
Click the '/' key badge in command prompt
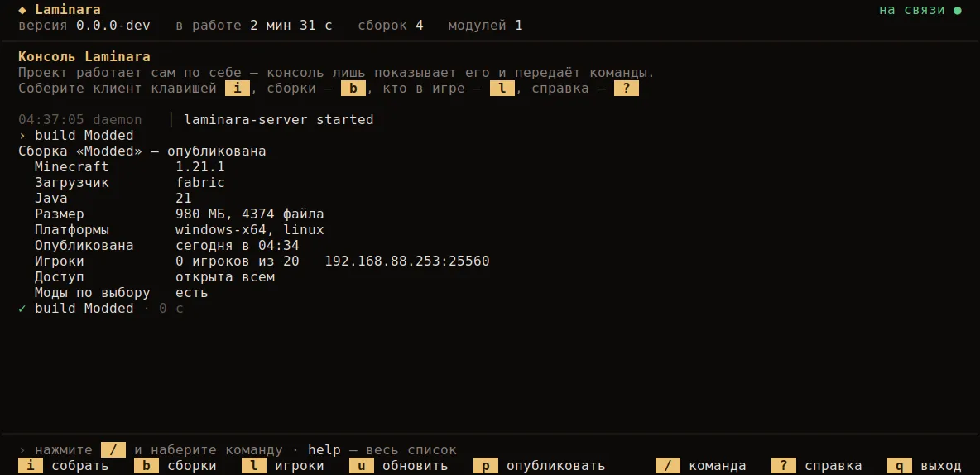[x=113, y=450]
